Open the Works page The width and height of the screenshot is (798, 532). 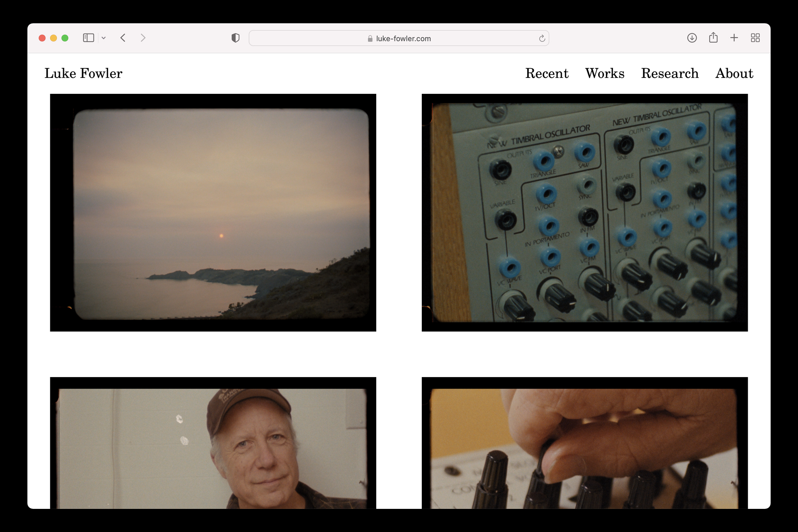[604, 73]
